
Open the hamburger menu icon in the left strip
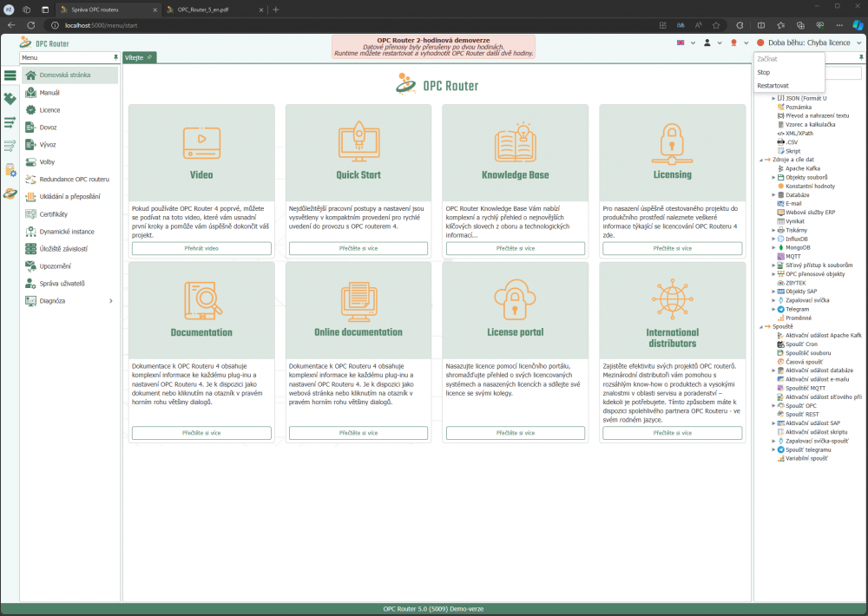(x=10, y=75)
